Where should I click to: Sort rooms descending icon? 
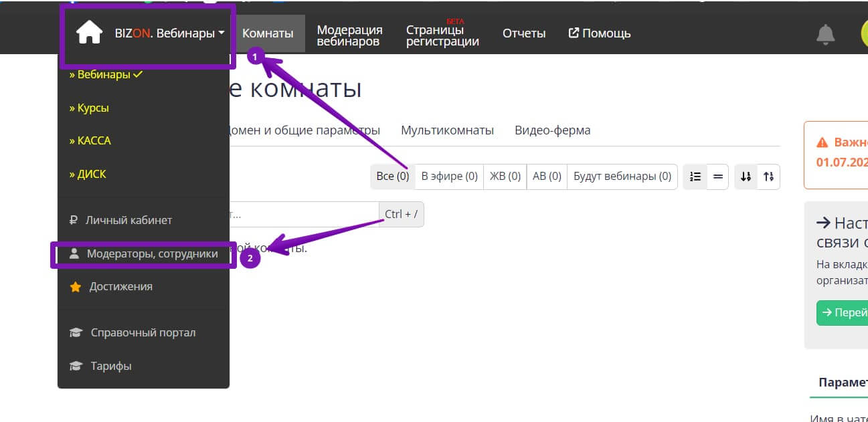click(x=746, y=177)
